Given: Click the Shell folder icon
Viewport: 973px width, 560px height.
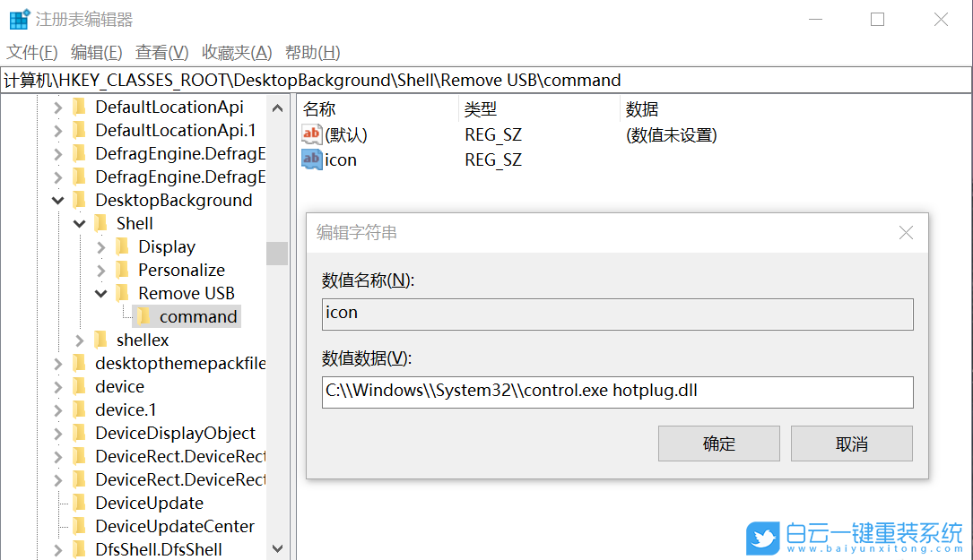Looking at the screenshot, I should [x=100, y=222].
